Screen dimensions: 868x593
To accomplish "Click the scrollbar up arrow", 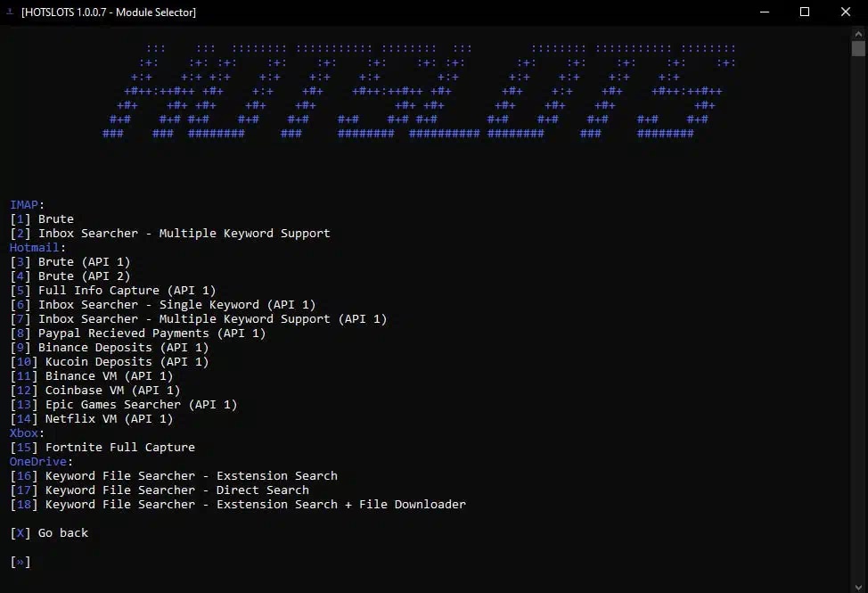I will [858, 33].
